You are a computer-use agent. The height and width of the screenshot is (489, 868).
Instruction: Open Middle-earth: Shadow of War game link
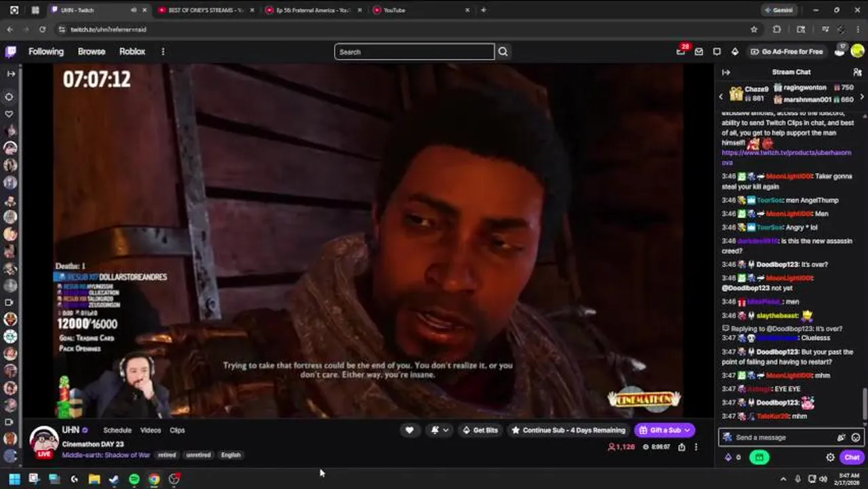106,455
